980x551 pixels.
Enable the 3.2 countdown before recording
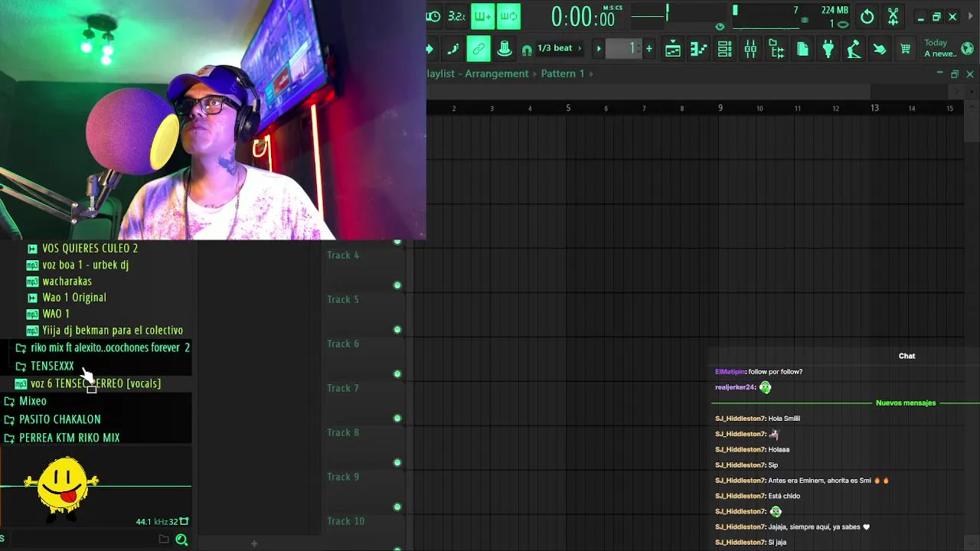pos(457,16)
